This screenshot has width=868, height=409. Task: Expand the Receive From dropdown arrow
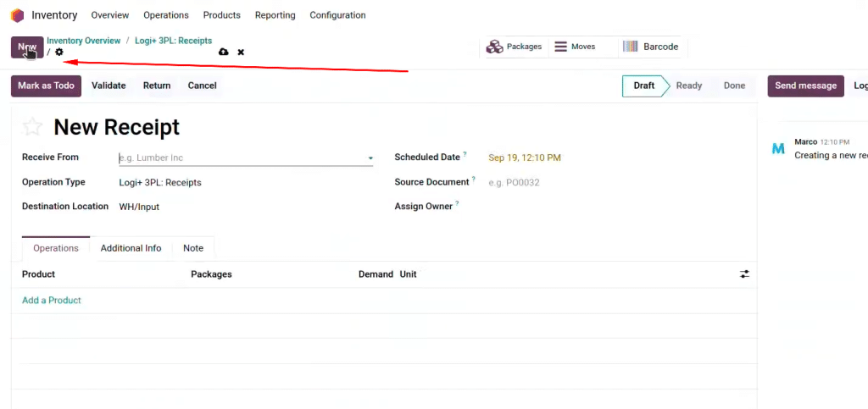tap(370, 158)
